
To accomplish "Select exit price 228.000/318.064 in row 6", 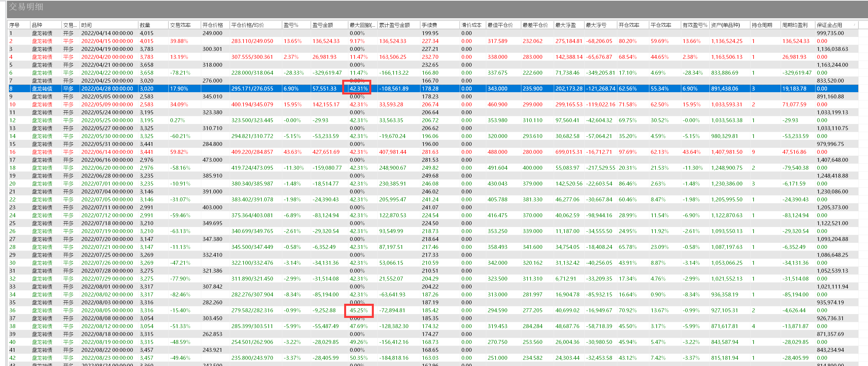I will (252, 73).
